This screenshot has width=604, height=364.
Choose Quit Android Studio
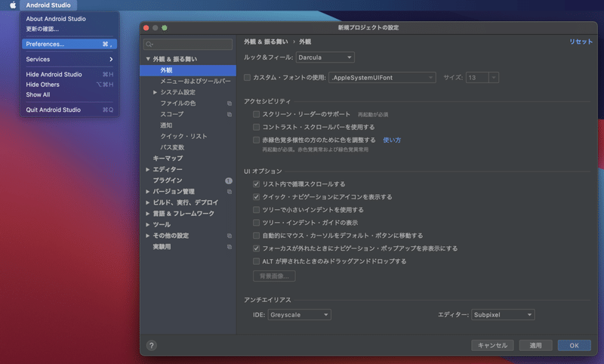(x=69, y=110)
